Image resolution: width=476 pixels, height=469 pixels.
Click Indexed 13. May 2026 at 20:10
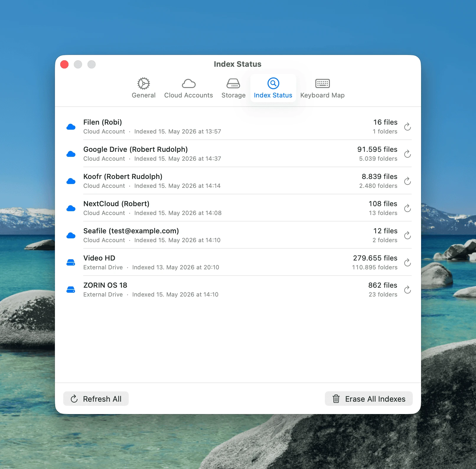pos(176,267)
